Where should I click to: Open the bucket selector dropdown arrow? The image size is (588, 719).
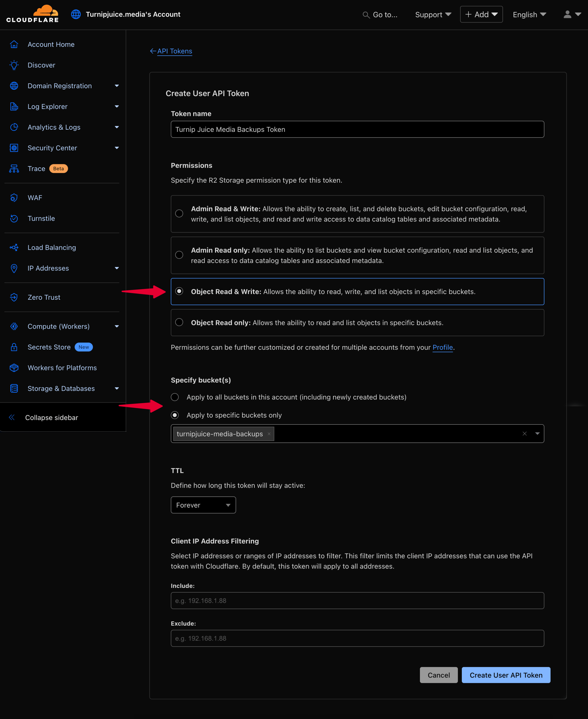[537, 433]
